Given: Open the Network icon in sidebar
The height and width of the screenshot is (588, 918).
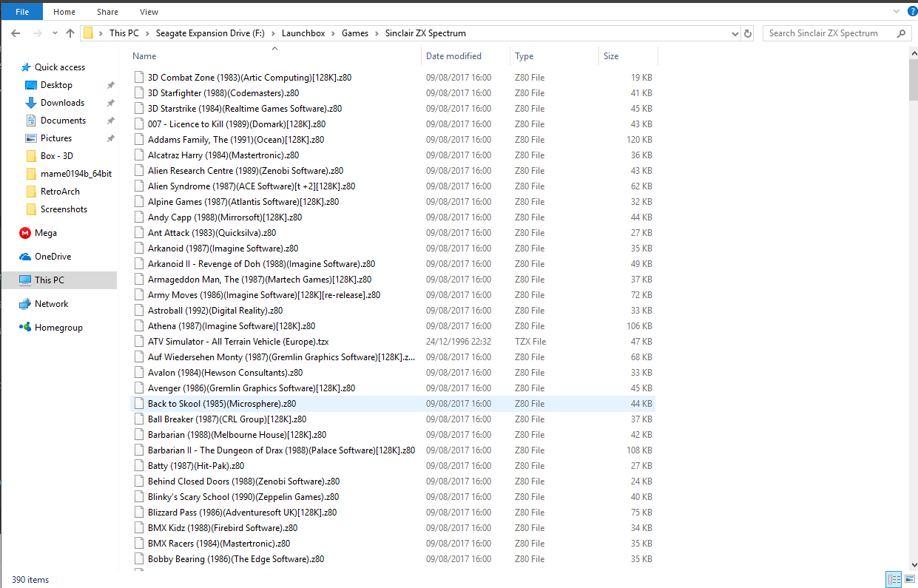Looking at the screenshot, I should tap(25, 304).
